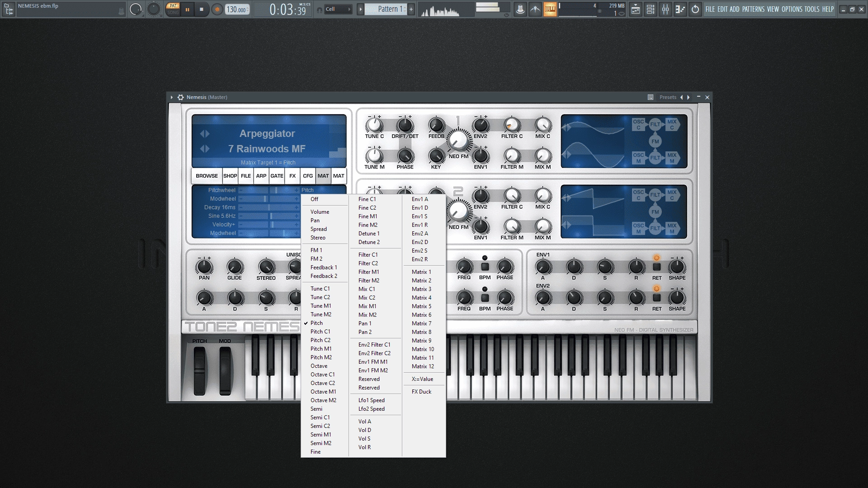The height and width of the screenshot is (488, 868).
Task: Toggle ENV1 RET button
Action: pyautogui.click(x=657, y=267)
